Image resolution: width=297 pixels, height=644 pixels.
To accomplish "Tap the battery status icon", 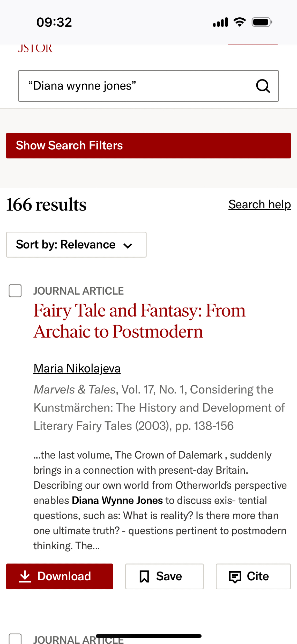I will pyautogui.click(x=262, y=22).
